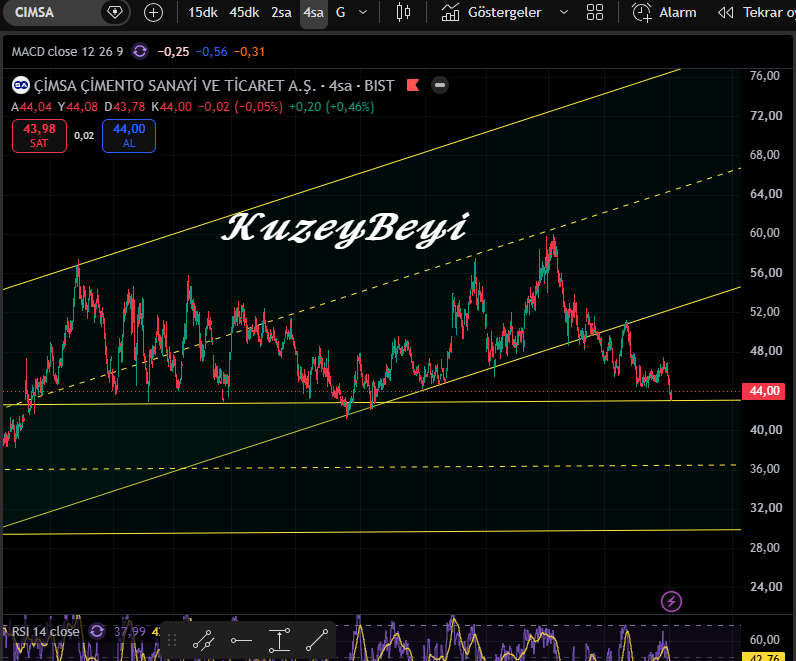796x661 pixels.
Task: Click the ÇİMSA ÇİMENTO SANAYİ title text
Action: 214,85
